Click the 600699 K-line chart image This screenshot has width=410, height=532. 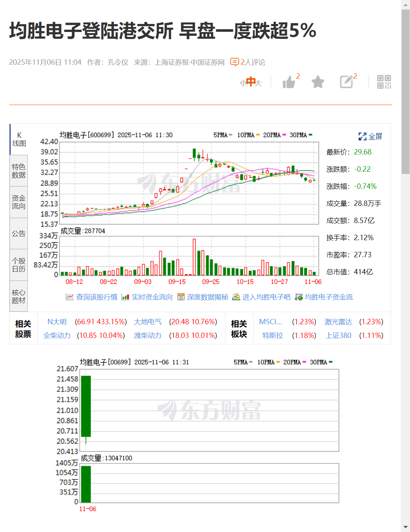pos(177,207)
